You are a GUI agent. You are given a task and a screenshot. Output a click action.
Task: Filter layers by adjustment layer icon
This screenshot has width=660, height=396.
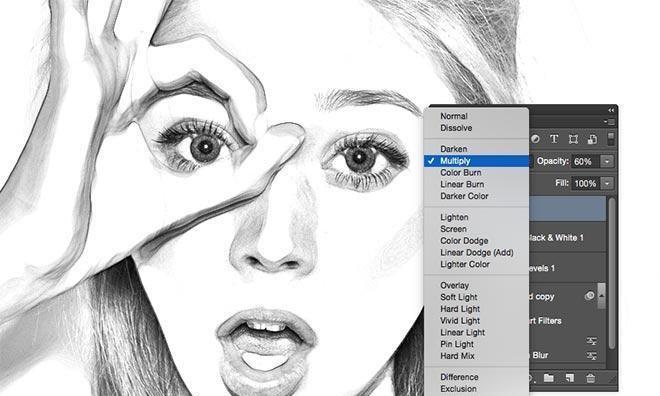(535, 139)
